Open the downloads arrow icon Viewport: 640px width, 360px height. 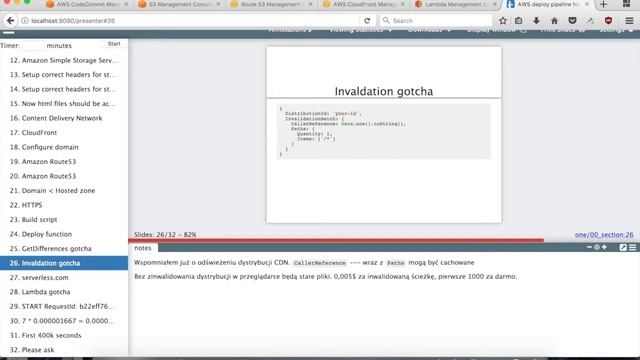[x=536, y=20]
